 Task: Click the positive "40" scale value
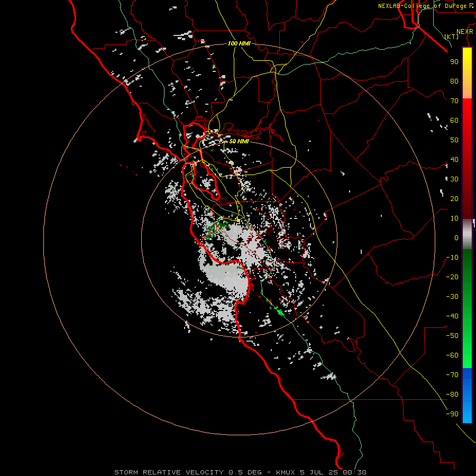click(454, 159)
